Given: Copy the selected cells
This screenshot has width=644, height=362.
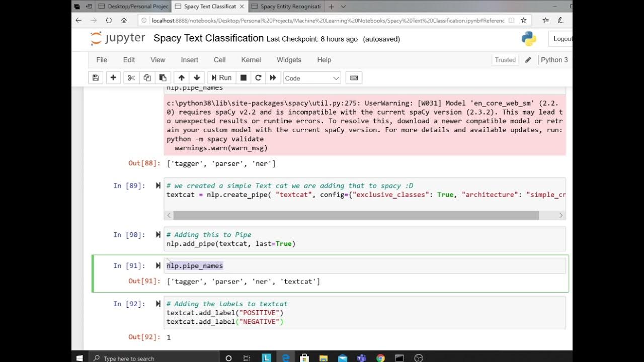Looking at the screenshot, I should pyautogui.click(x=147, y=78).
